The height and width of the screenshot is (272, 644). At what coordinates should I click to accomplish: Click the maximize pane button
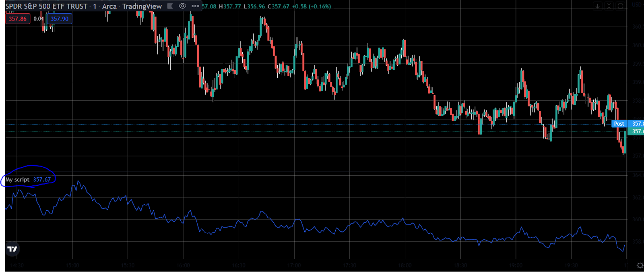pyautogui.click(x=620, y=6)
